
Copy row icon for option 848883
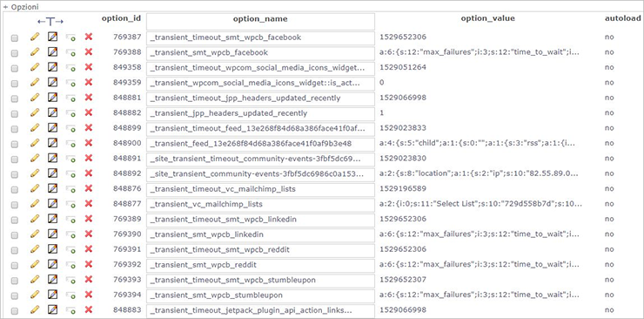(70, 310)
